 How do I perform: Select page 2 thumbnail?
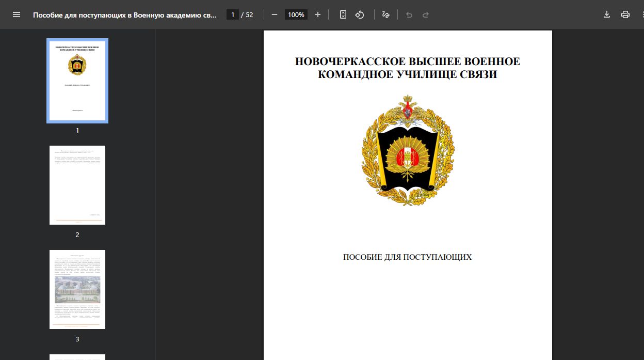click(77, 185)
